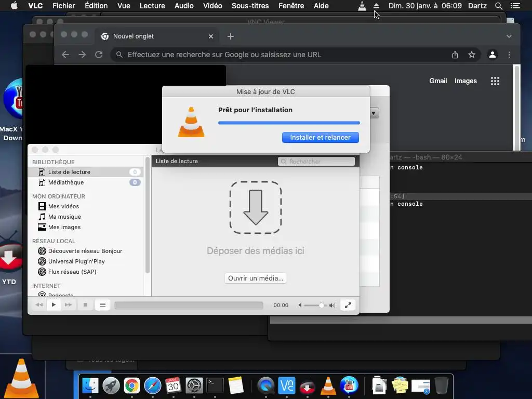Toggle the VLC playlist view button

pyautogui.click(x=102, y=304)
